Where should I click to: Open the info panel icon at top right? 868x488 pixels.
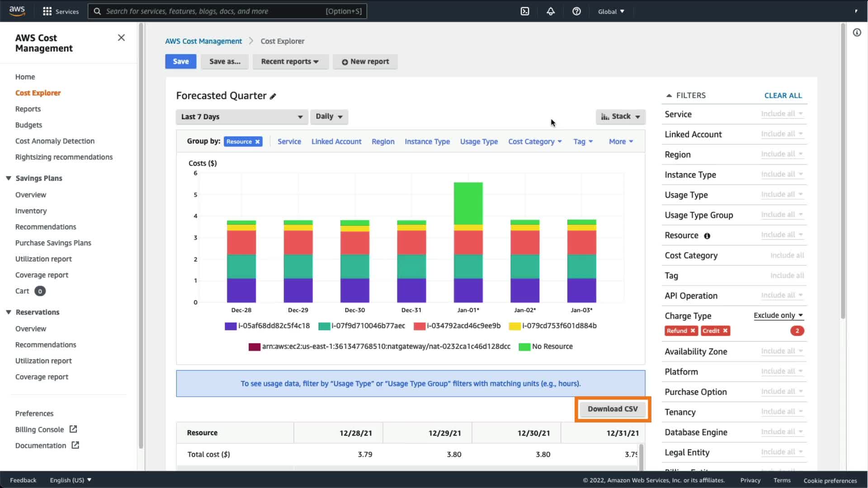(x=857, y=33)
